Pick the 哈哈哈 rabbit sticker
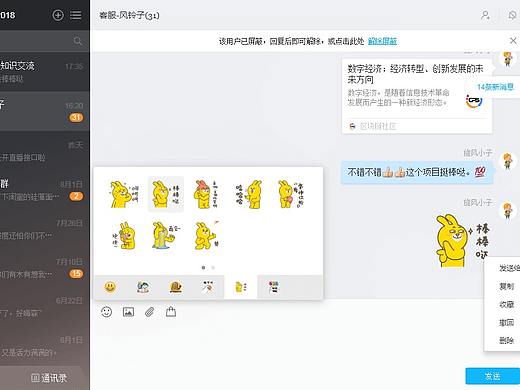This screenshot has width=520, height=390. pyautogui.click(x=249, y=194)
